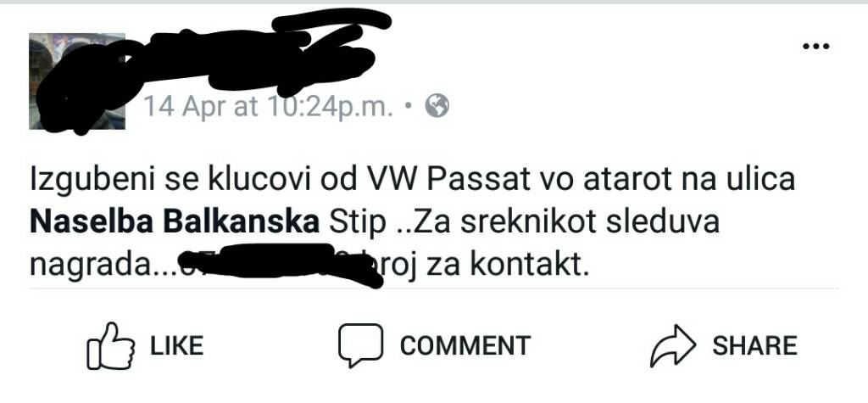
Task: Tap the speech bubble Comment icon
Action: tap(360, 344)
